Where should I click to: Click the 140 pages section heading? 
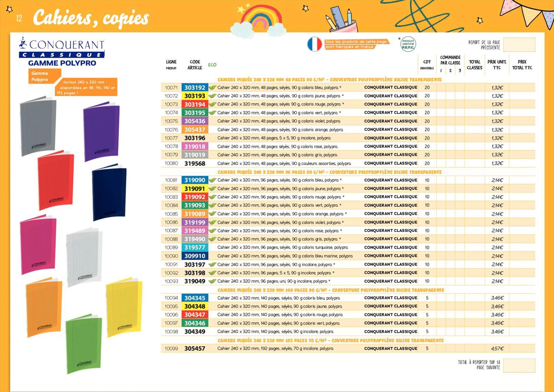[331, 290]
